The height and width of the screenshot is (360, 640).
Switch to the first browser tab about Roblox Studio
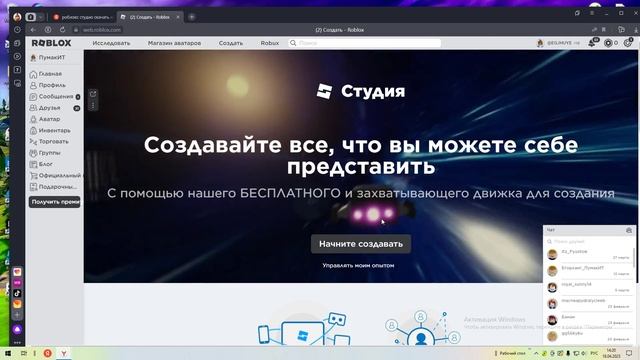[x=83, y=17]
